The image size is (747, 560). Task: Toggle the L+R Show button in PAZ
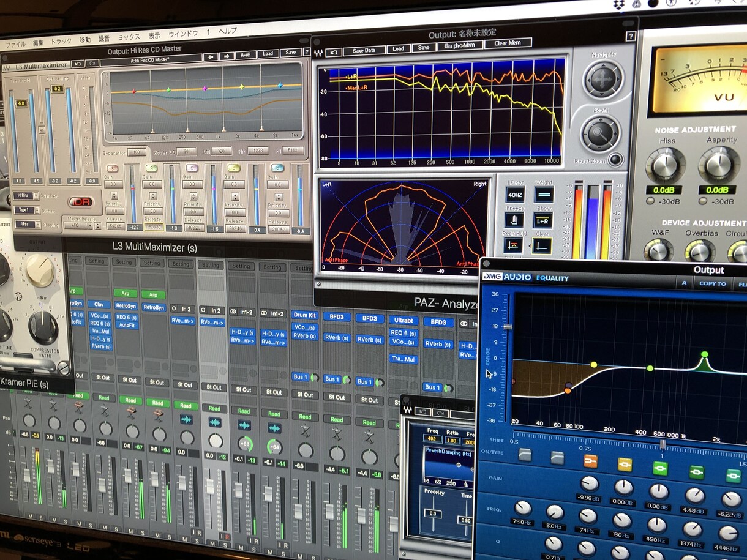(x=542, y=220)
